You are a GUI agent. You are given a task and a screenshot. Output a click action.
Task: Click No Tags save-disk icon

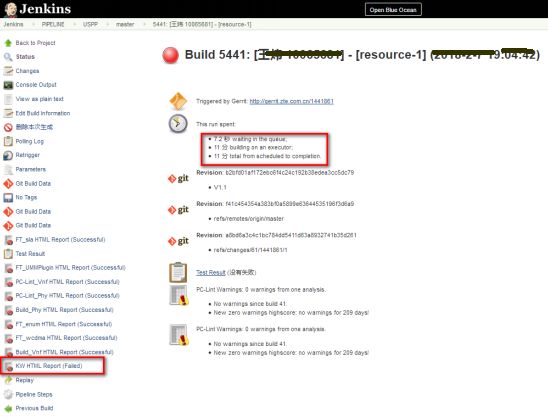coord(8,198)
